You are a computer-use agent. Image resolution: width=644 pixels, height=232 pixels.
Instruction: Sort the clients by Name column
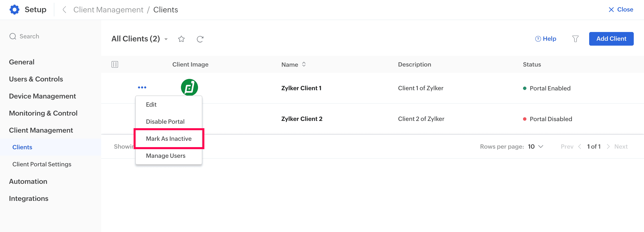(304, 64)
